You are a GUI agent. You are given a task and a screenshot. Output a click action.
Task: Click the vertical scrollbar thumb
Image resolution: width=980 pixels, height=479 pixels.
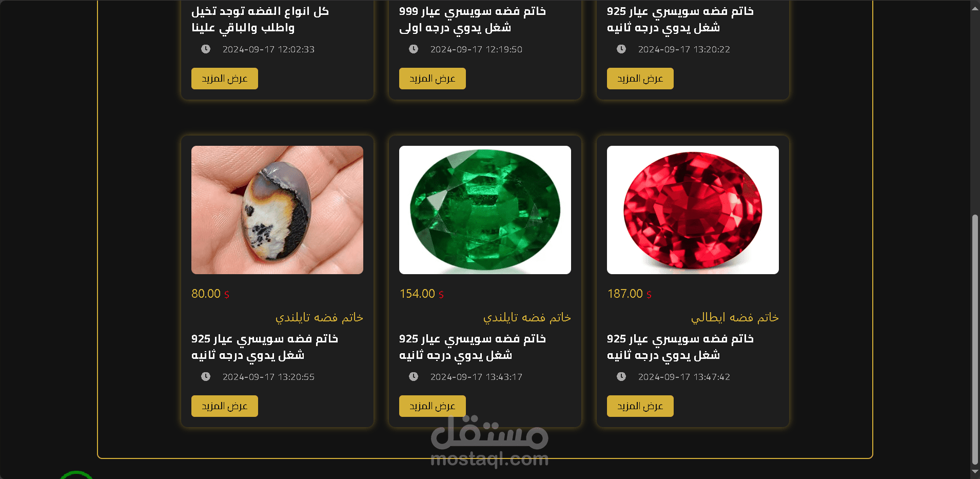click(975, 339)
